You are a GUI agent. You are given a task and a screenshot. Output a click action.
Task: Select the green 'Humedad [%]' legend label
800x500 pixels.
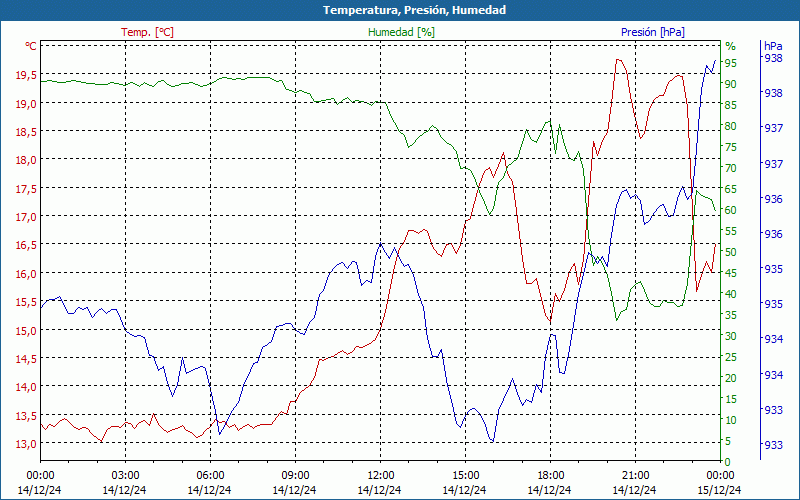pyautogui.click(x=401, y=32)
